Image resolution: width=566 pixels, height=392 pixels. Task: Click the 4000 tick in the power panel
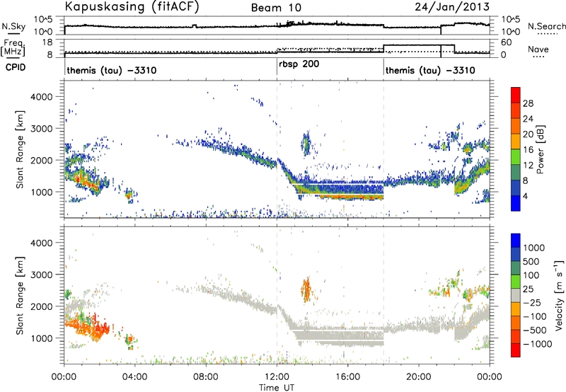pos(41,97)
